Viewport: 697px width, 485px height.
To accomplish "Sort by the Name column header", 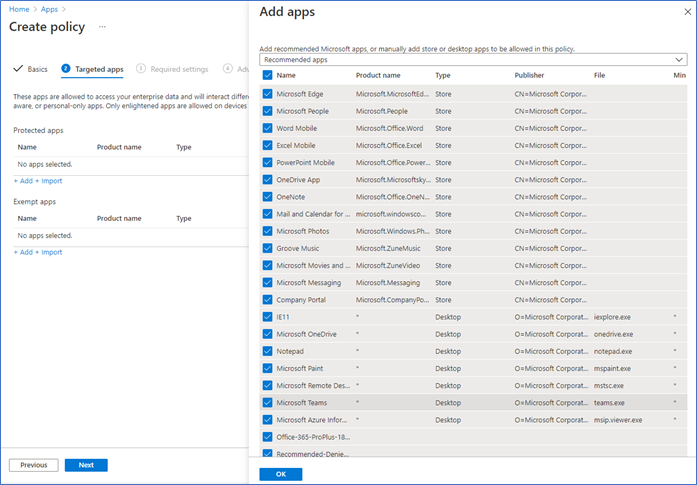I will click(x=286, y=75).
